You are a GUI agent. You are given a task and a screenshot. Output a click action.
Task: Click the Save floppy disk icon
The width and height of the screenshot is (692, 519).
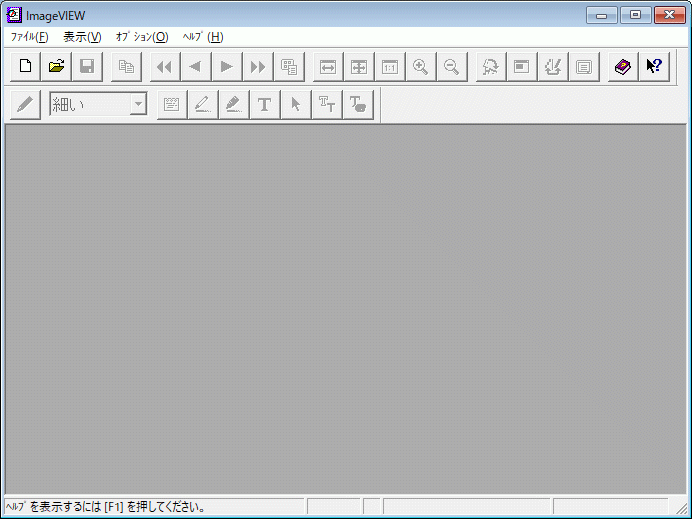(87, 67)
